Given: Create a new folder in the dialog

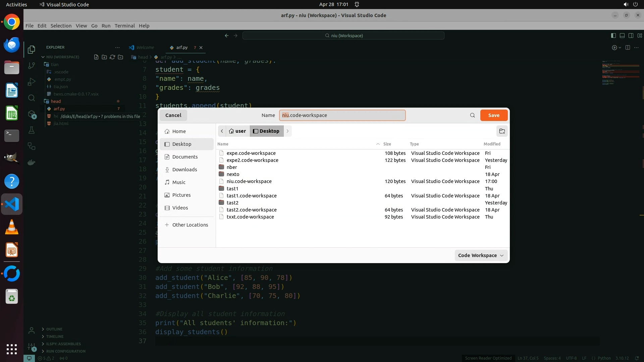Looking at the screenshot, I should pyautogui.click(x=502, y=131).
